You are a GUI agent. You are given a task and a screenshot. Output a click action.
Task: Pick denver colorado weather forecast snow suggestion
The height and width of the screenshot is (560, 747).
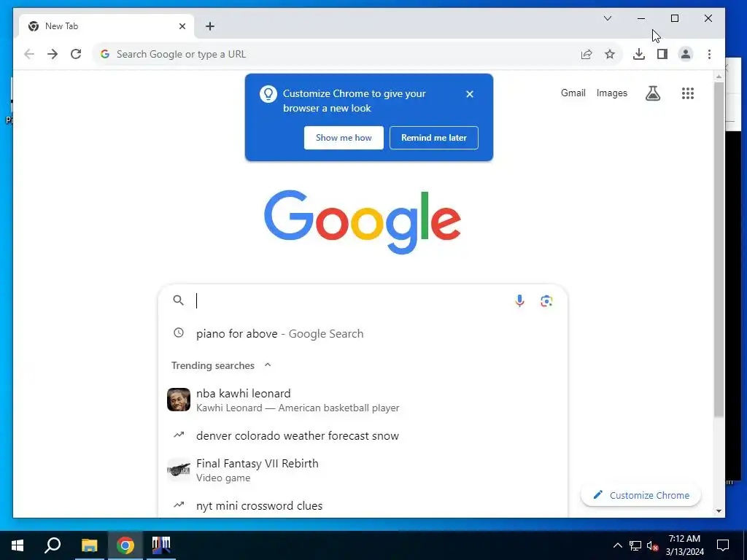coord(363,435)
